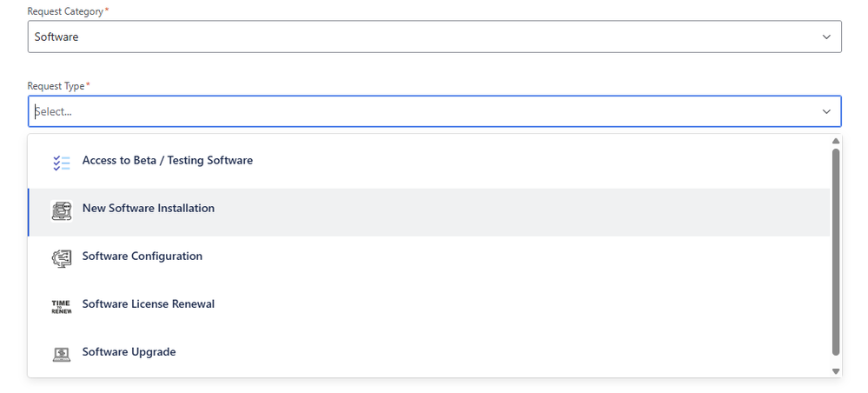This screenshot has height=393, width=868.
Task: Expand the Request Category dropdown chevron
Action: (x=825, y=37)
